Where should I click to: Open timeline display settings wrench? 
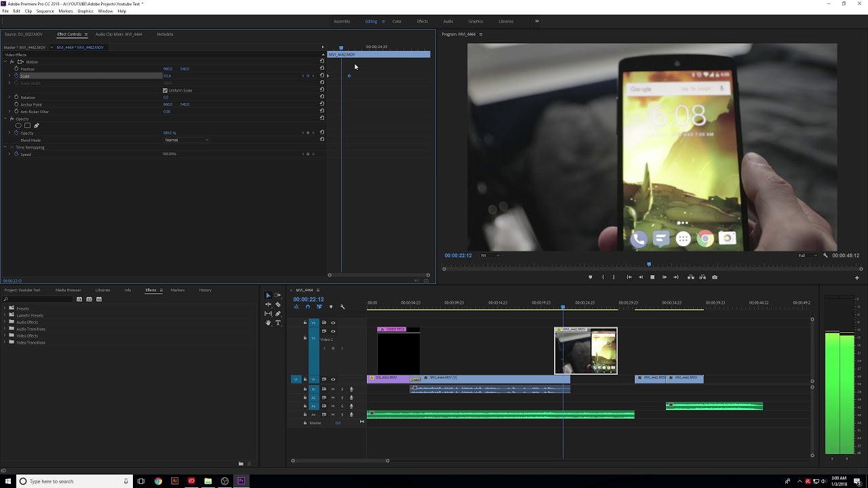342,307
